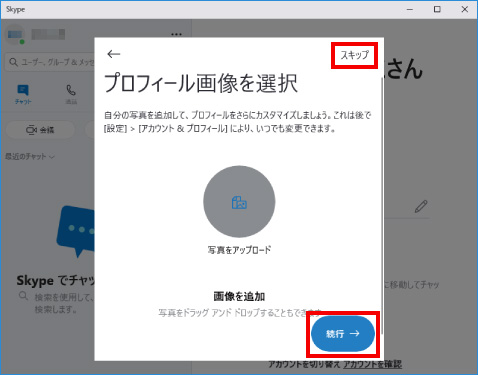Close the Skype window
The height and width of the screenshot is (375, 478).
coord(465,9)
